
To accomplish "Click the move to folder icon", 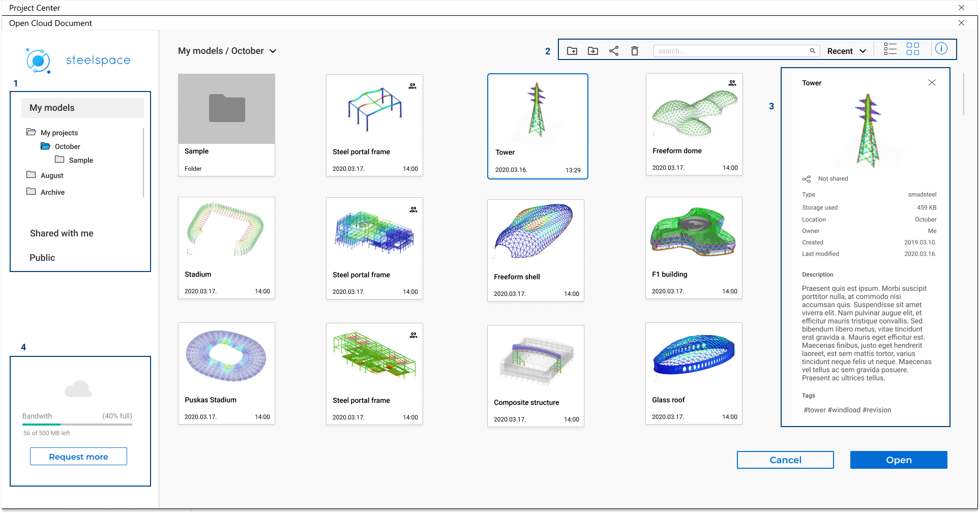I will 593,51.
